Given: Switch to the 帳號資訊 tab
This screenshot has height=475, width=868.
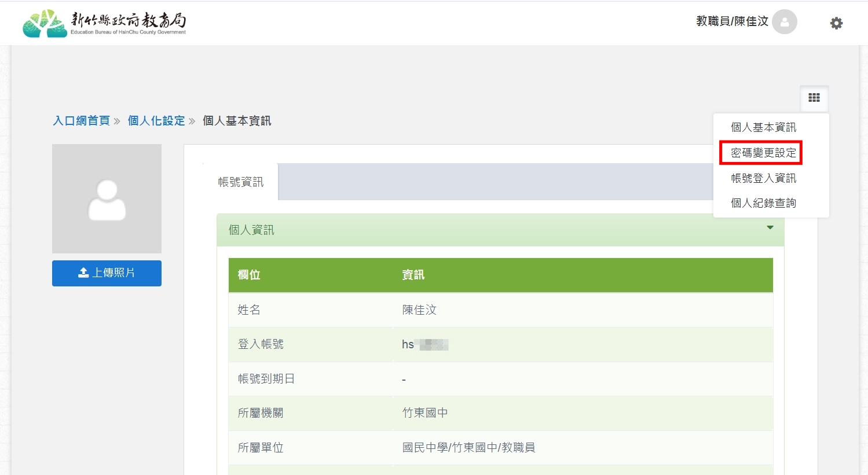Looking at the screenshot, I should [241, 182].
